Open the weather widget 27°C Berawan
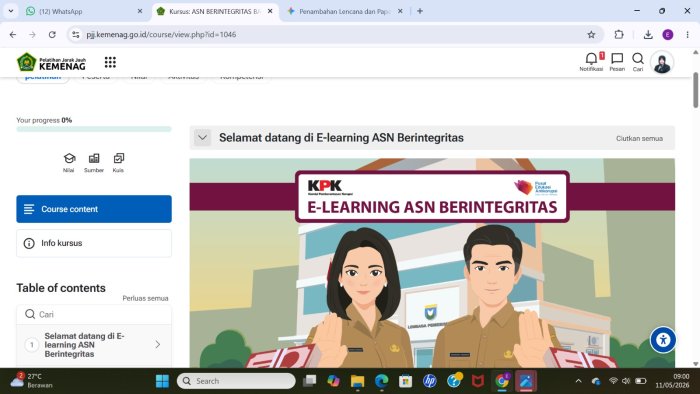The image size is (700, 394). point(32,381)
